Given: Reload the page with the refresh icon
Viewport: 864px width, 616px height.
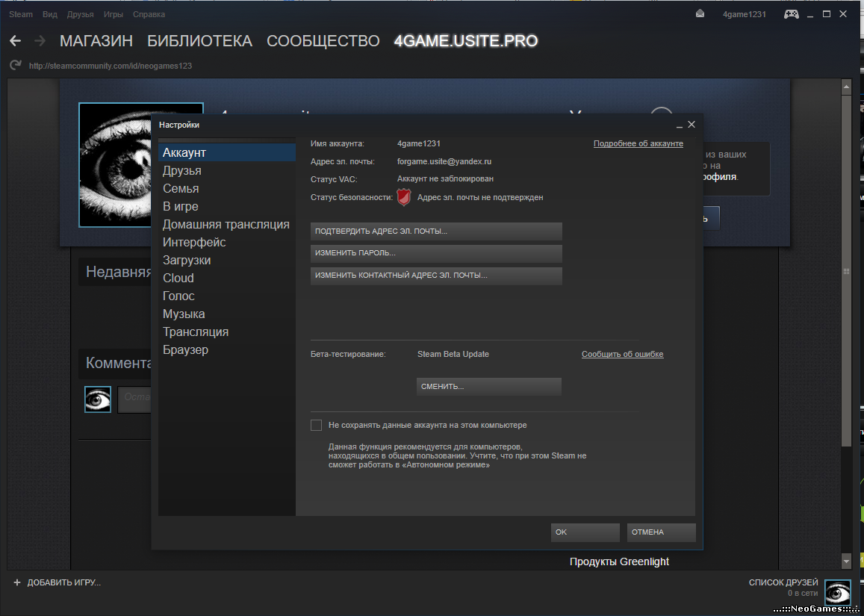Looking at the screenshot, I should point(16,66).
